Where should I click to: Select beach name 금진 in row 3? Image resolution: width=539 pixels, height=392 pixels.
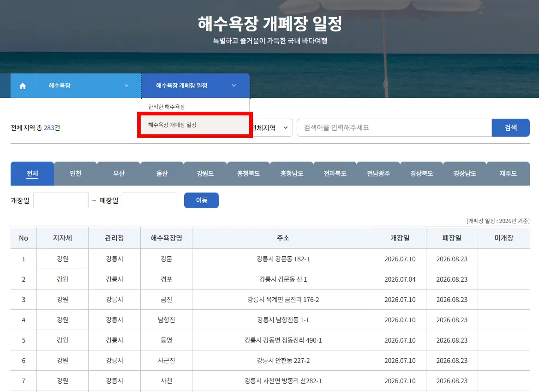click(167, 300)
